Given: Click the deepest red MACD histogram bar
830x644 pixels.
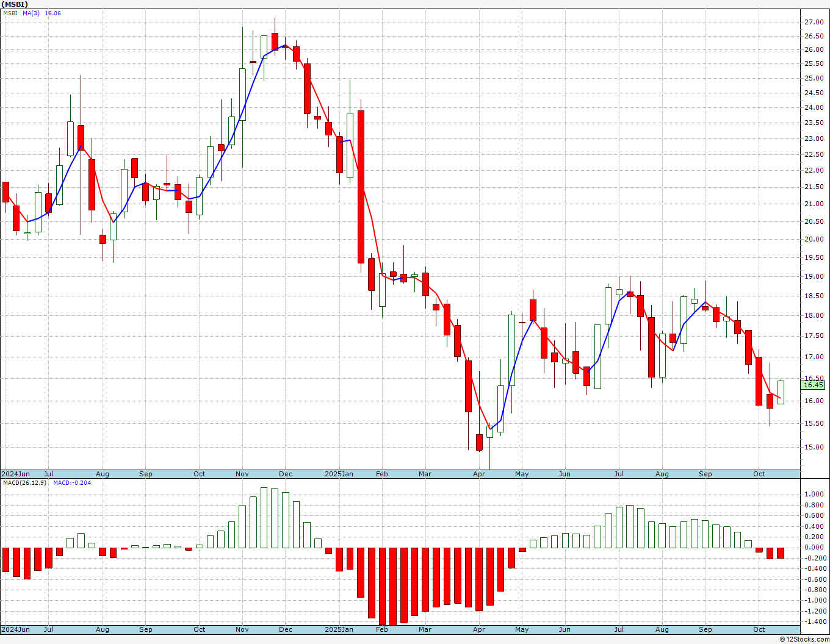Looking at the screenshot, I should 393,586.
